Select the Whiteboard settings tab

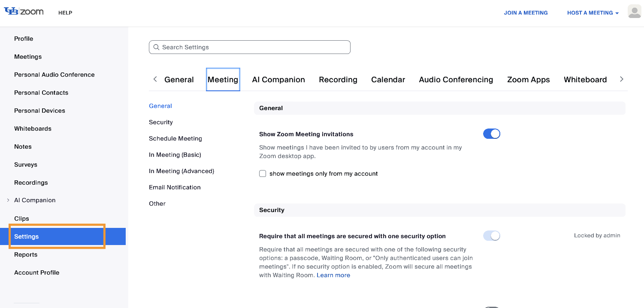pos(585,80)
